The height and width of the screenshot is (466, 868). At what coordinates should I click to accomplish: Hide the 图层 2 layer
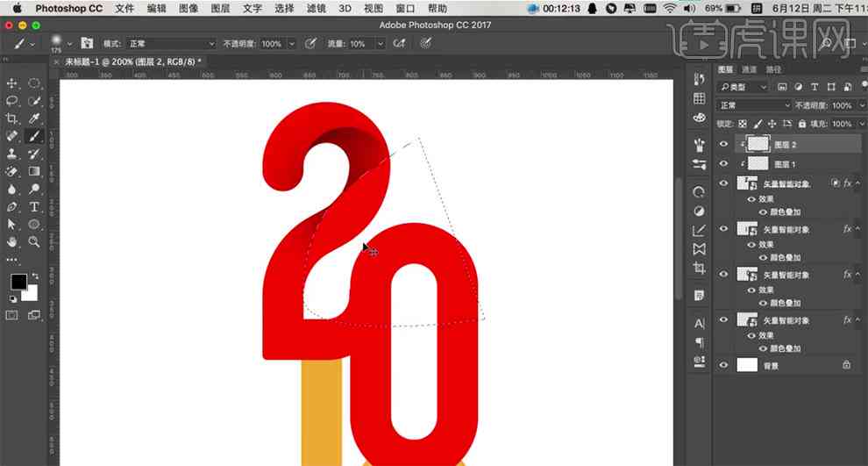point(723,144)
